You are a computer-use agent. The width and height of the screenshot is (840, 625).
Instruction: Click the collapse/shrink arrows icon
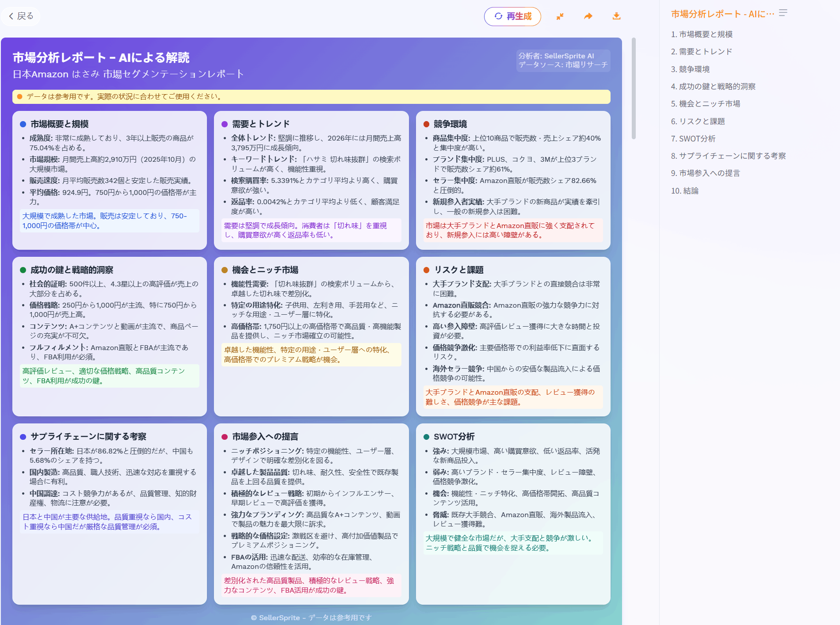[x=560, y=16]
